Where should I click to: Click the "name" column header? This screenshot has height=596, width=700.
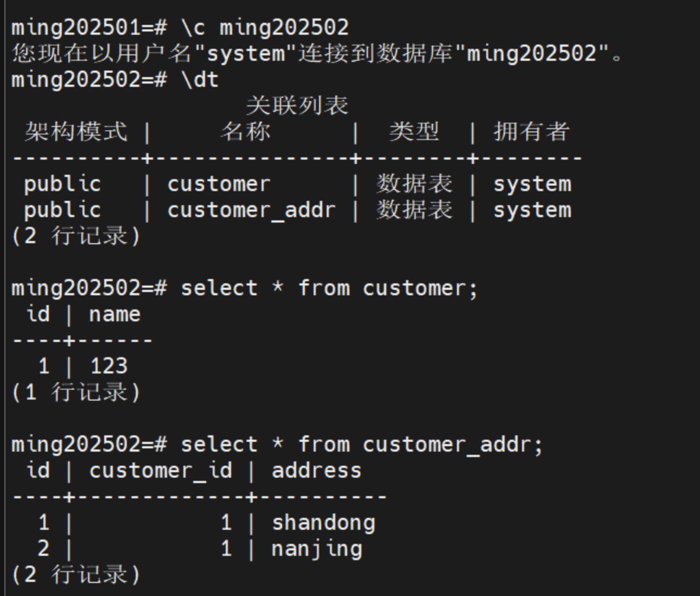(114, 314)
